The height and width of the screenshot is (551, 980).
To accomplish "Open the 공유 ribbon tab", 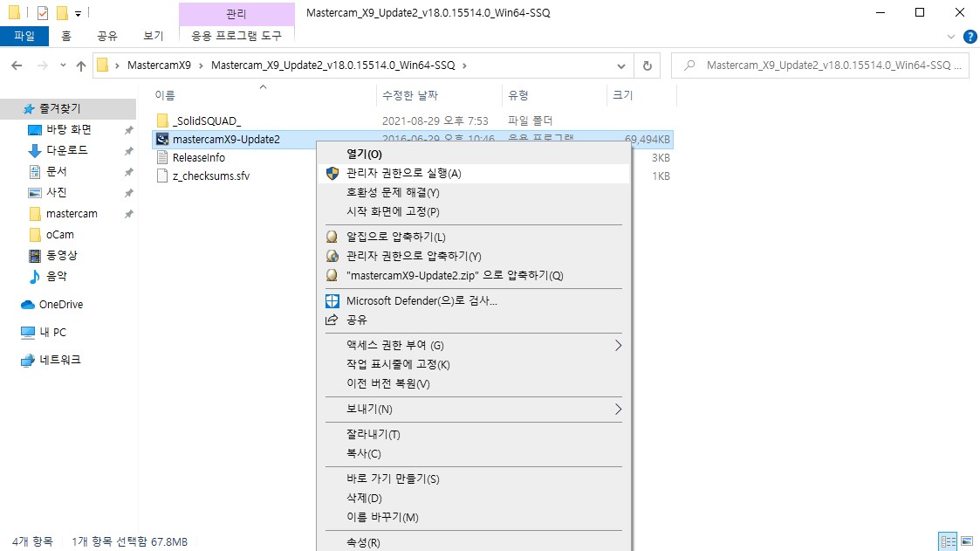I will coord(107,37).
